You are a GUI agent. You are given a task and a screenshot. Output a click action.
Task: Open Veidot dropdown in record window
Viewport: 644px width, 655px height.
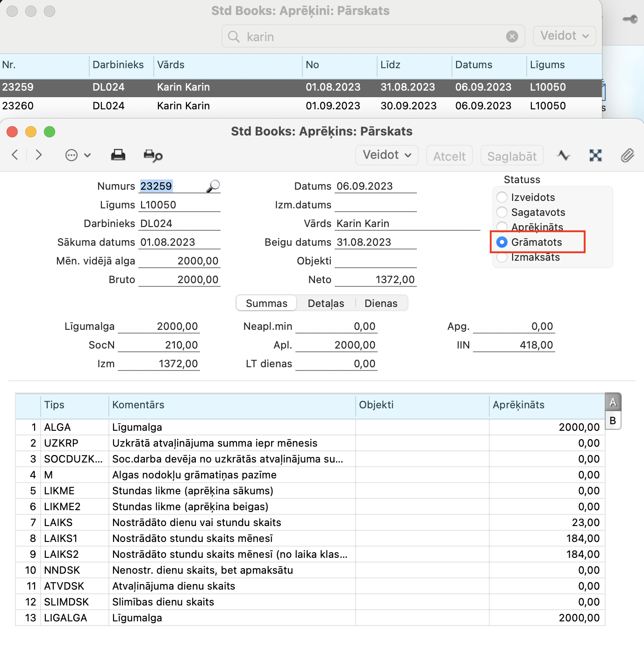click(387, 155)
